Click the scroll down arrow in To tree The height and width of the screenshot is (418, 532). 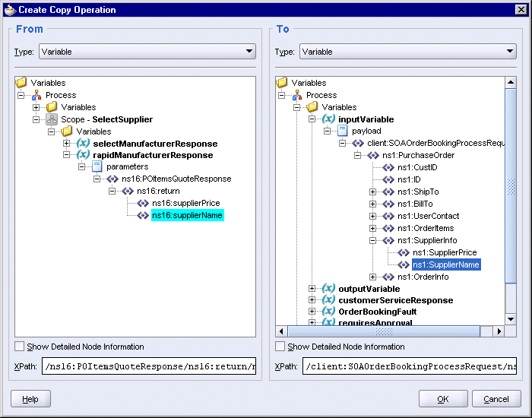[511, 319]
